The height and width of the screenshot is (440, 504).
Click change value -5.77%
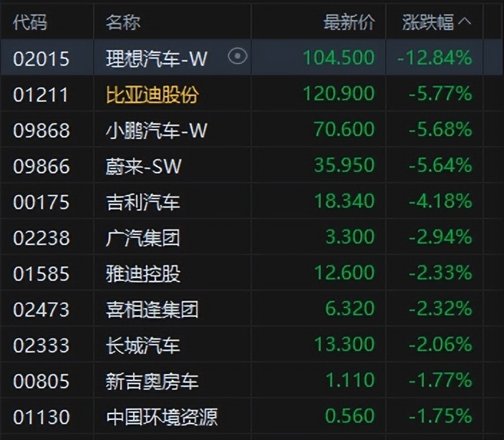coord(440,94)
